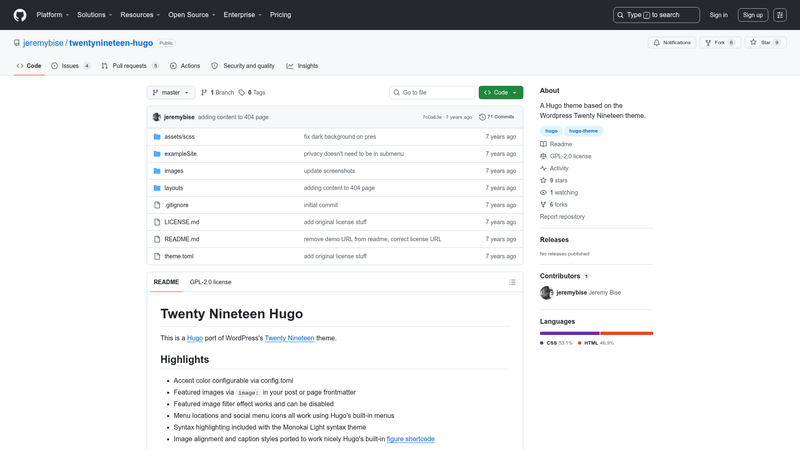Click the search magnifier icon in header
The width and height of the screenshot is (800, 450).
[x=620, y=15]
